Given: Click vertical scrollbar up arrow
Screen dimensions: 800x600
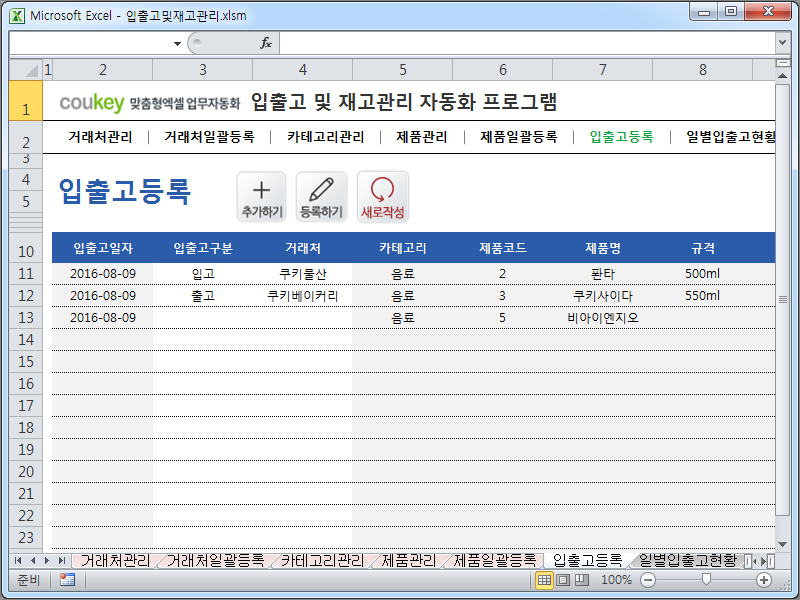Looking at the screenshot, I should coord(782,76).
